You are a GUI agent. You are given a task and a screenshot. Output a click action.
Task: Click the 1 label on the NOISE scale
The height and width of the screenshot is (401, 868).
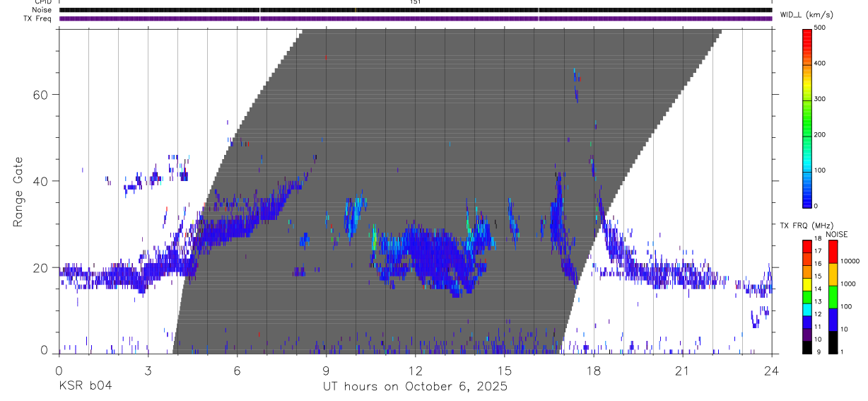[841, 351]
